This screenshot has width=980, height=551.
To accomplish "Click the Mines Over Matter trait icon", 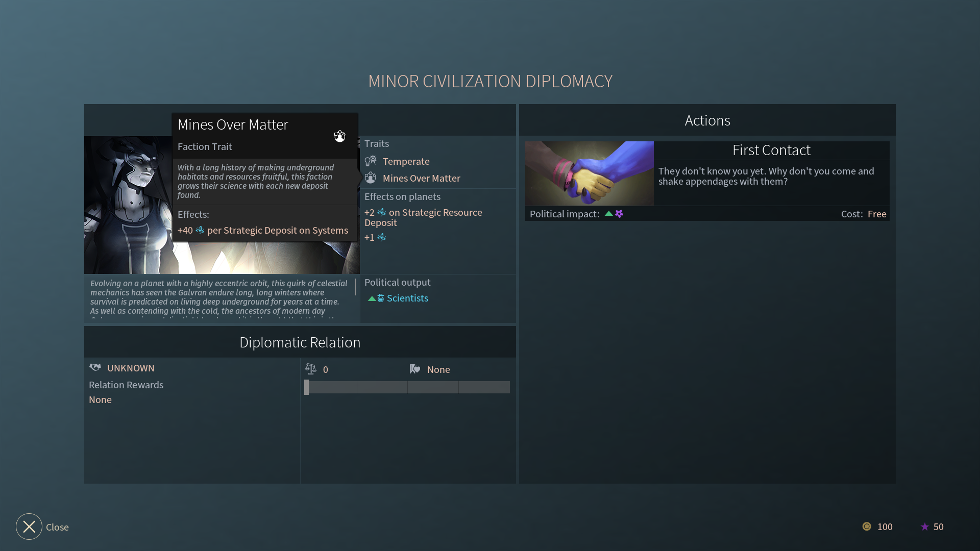I will (x=371, y=178).
